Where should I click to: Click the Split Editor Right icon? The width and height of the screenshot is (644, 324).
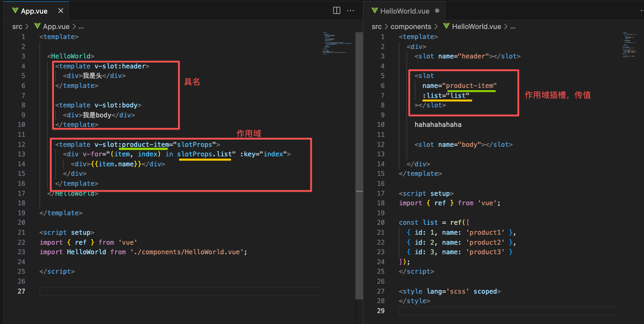point(337,10)
